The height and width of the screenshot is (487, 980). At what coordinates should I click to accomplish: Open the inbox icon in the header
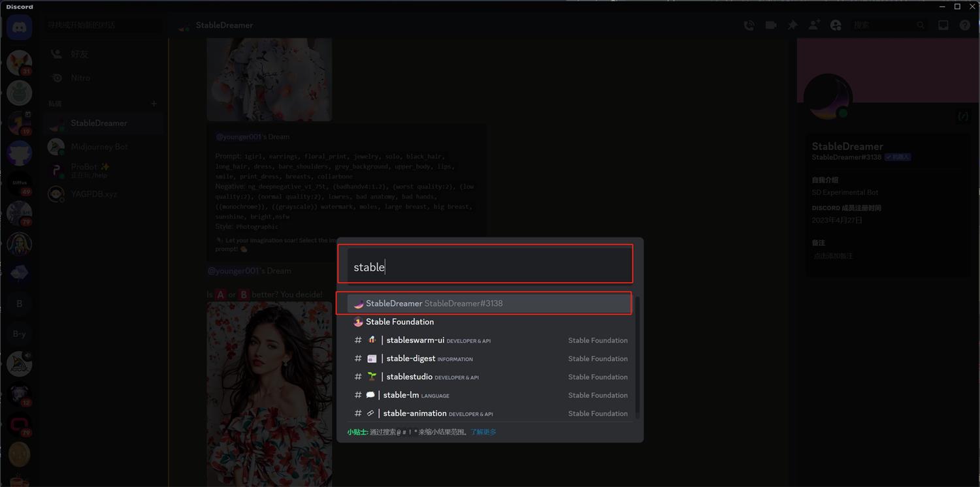point(943,25)
